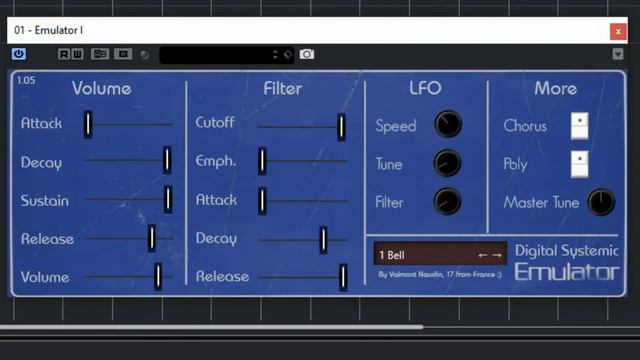Click the Volume Sustain slider handle

click(168, 199)
